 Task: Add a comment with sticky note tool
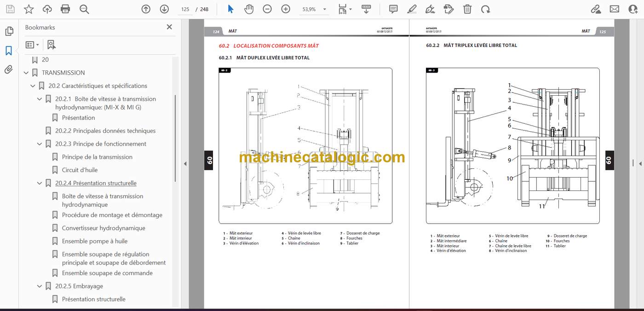pyautogui.click(x=393, y=9)
